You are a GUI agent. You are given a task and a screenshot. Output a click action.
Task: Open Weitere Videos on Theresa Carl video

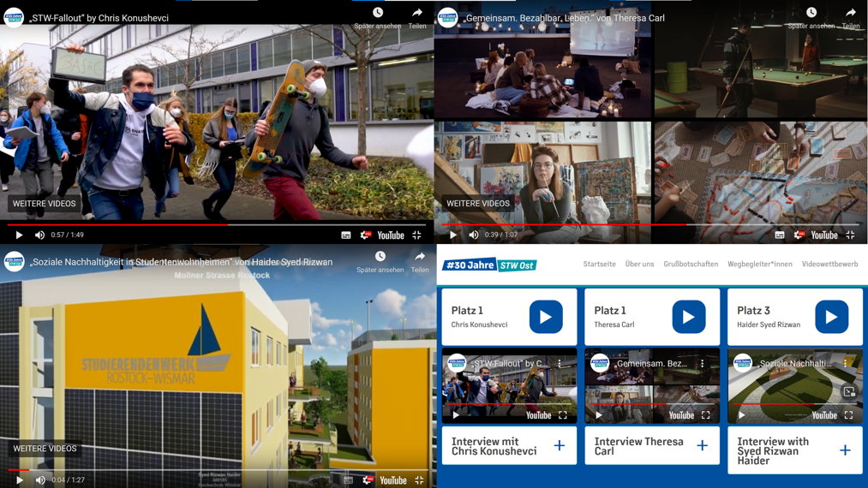coord(478,204)
